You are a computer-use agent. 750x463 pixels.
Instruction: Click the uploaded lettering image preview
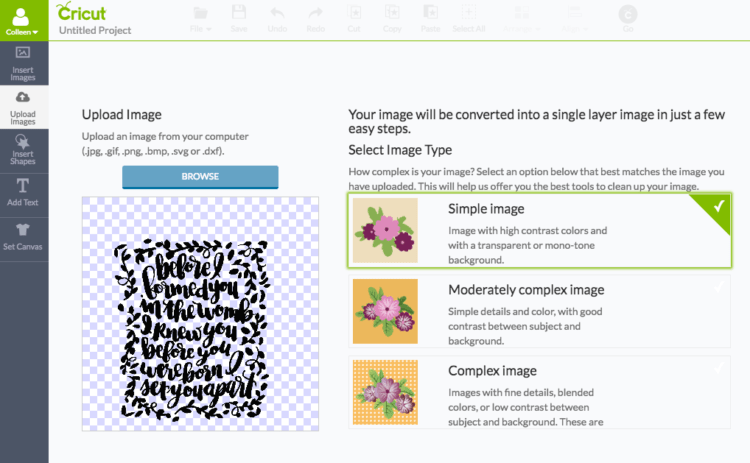[x=200, y=313]
